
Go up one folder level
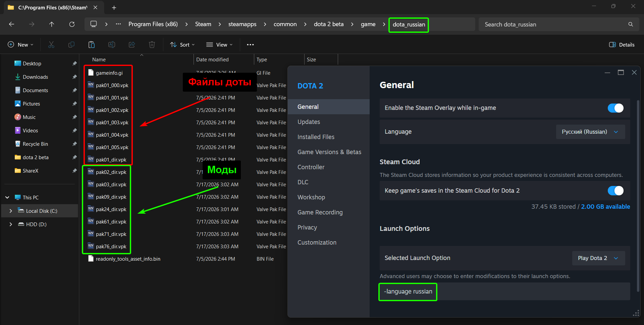(x=52, y=24)
